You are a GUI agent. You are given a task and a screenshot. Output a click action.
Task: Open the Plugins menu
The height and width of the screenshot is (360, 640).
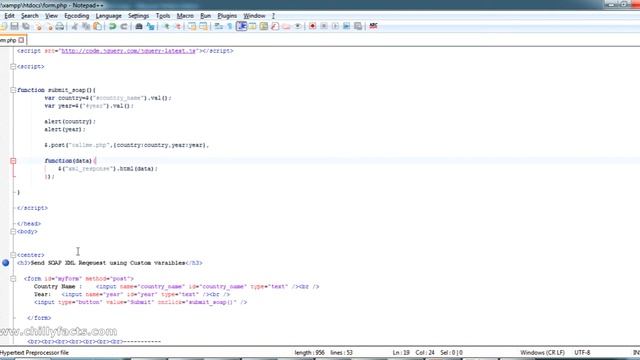pyautogui.click(x=227, y=16)
